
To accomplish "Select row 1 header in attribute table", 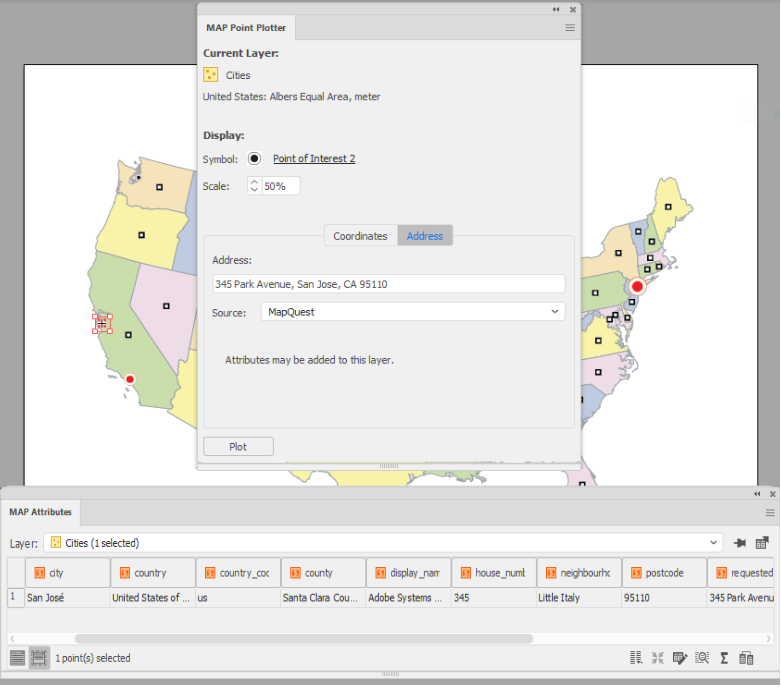I will (16, 597).
